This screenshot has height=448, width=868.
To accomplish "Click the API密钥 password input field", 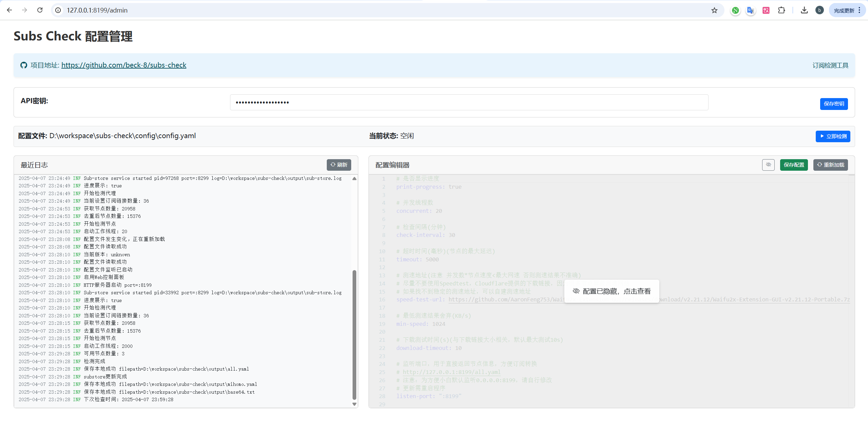I will [x=469, y=102].
